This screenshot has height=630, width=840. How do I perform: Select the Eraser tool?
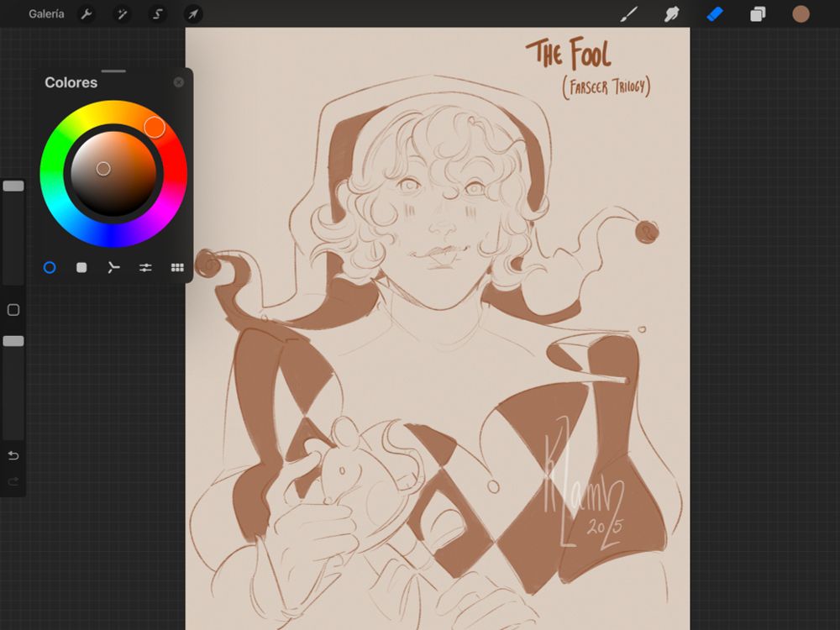715,14
